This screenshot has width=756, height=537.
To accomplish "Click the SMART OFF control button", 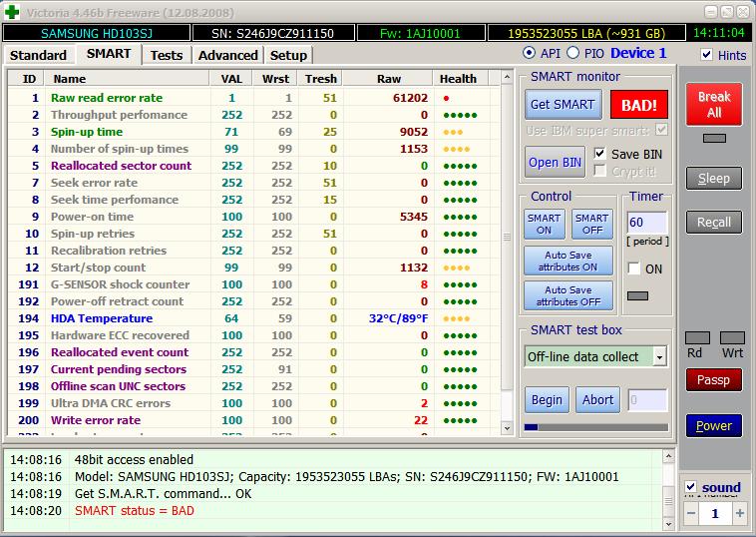I will click(591, 224).
